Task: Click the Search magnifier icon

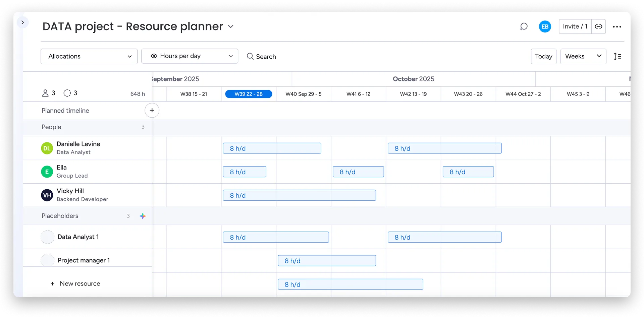Action: point(250,56)
